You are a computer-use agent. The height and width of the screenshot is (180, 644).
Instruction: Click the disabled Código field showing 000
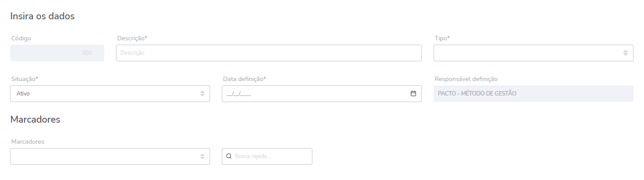[57, 53]
